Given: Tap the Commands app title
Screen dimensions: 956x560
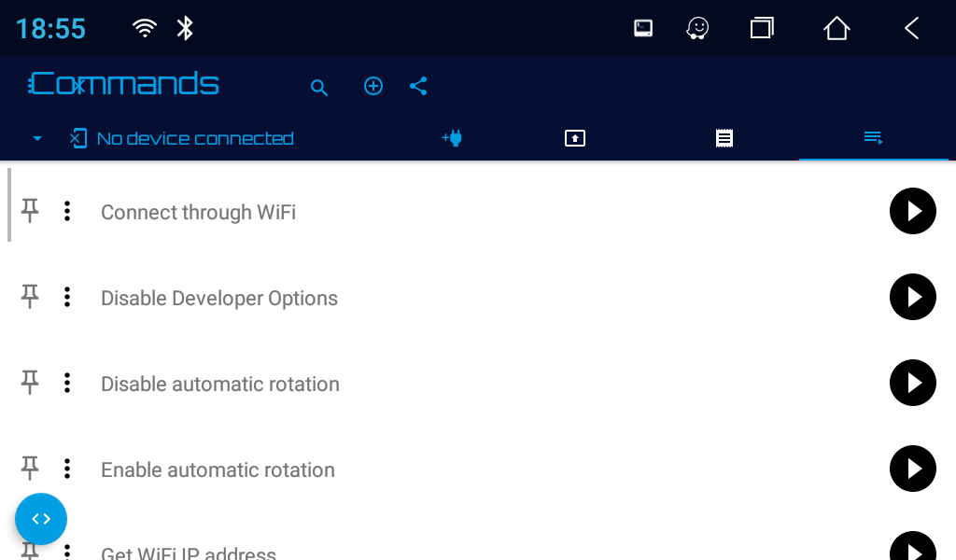Looking at the screenshot, I should coord(124,84).
